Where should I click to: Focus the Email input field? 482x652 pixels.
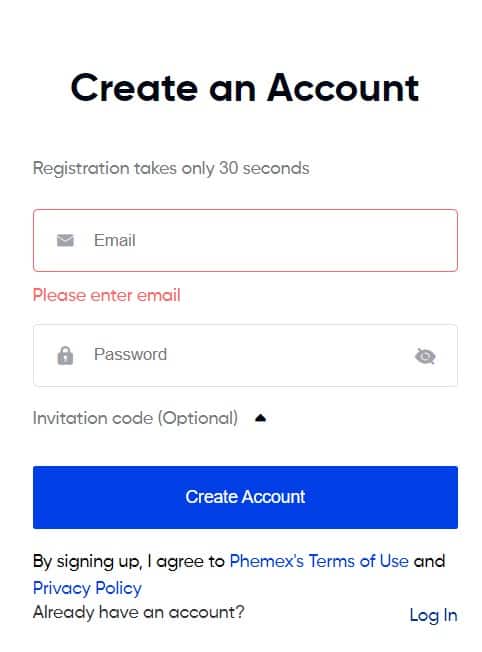coord(245,240)
